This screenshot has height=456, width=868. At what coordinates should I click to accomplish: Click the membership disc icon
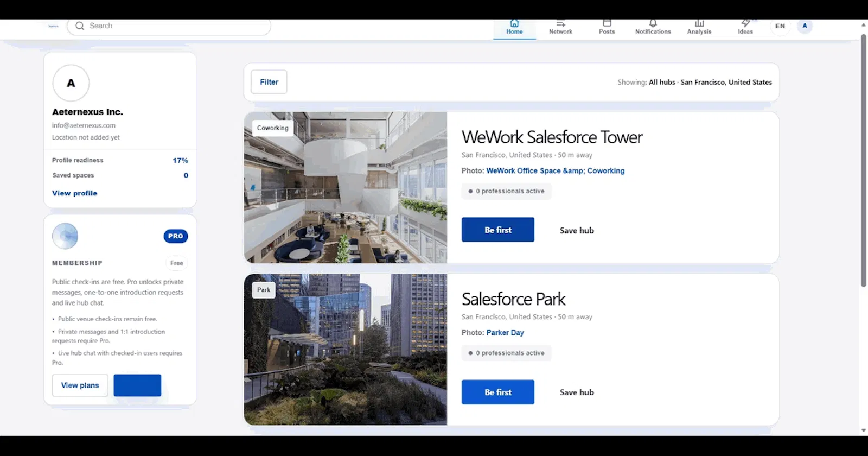(x=65, y=236)
